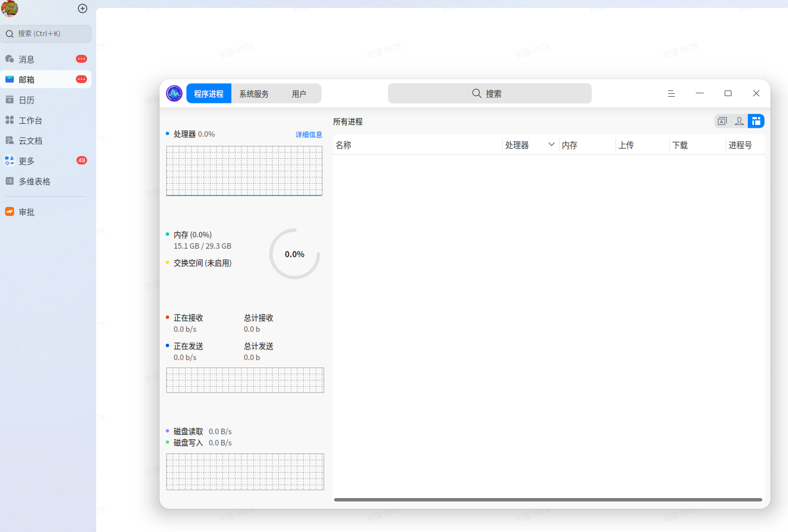788x532 pixels.
Task: Maximize the System Monitor window
Action: click(728, 93)
